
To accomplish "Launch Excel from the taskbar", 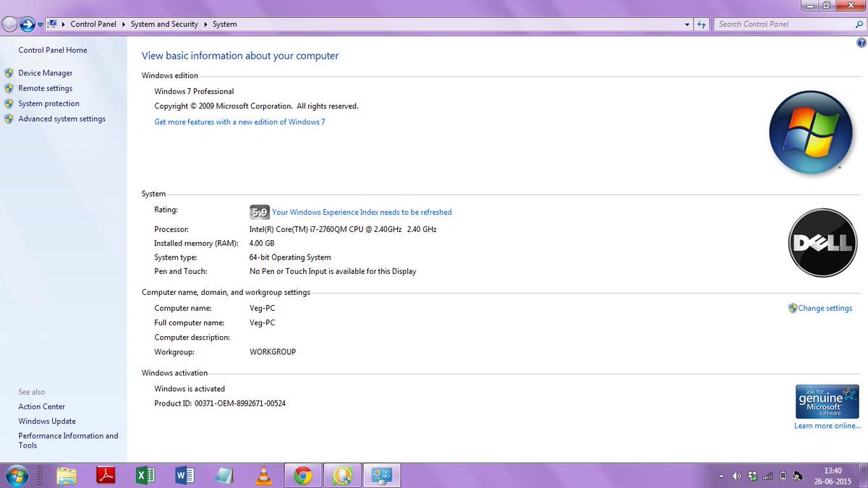I will [146, 475].
